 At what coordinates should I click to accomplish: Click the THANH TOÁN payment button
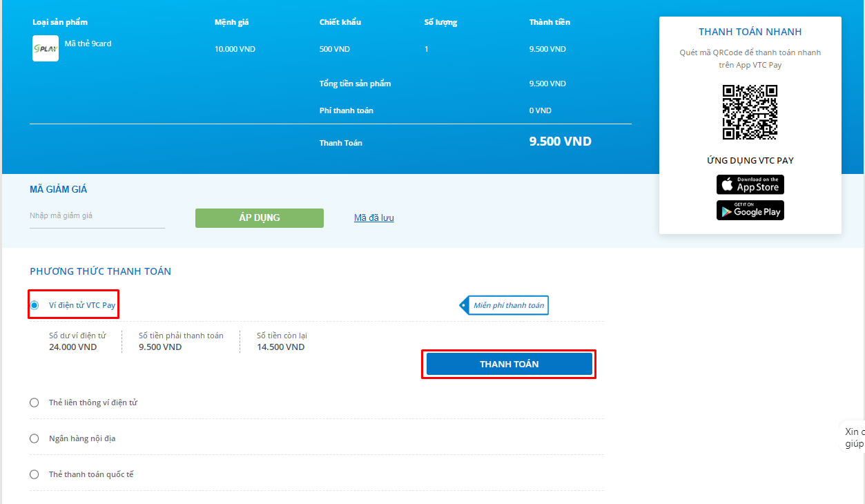(x=509, y=364)
